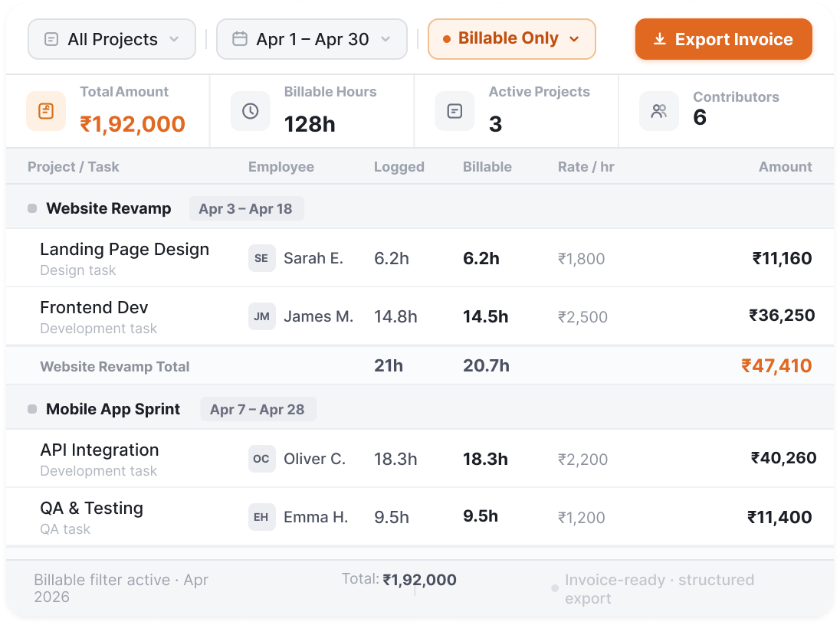Open the QA & Testing task row
Image resolution: width=840 pixels, height=625 pixels.
click(420, 517)
